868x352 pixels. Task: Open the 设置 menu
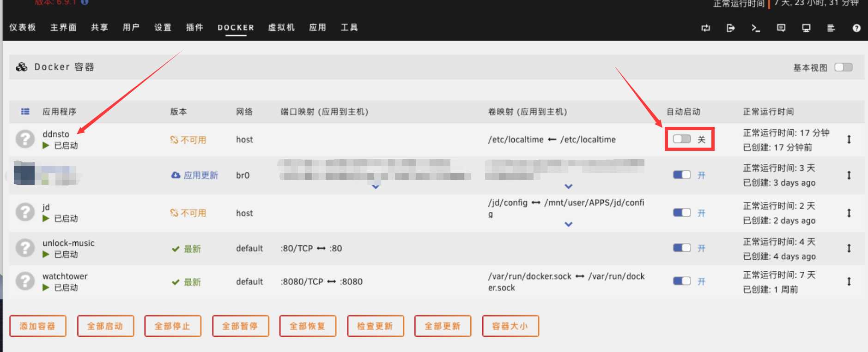tap(163, 27)
